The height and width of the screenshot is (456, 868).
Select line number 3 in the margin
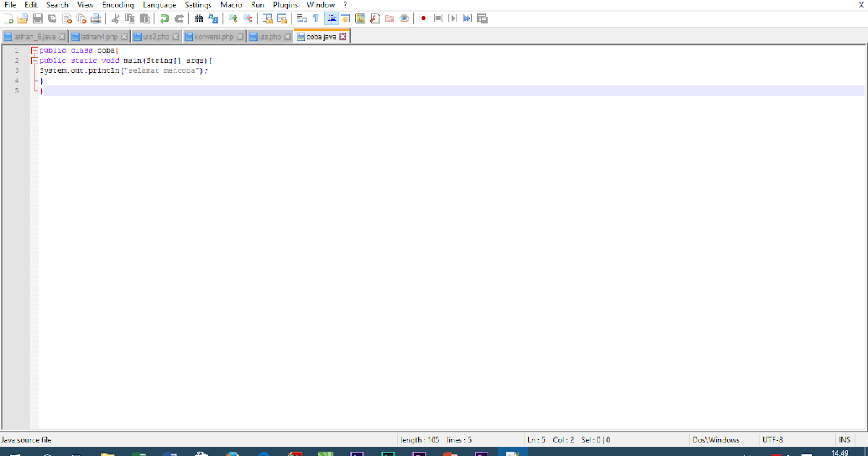pos(17,70)
